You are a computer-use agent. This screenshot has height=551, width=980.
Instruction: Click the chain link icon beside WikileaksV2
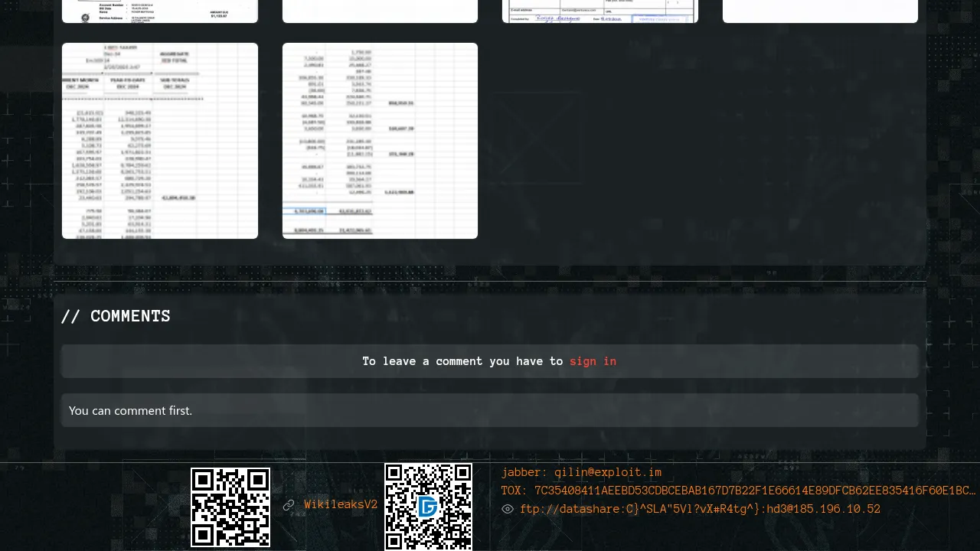[289, 505]
